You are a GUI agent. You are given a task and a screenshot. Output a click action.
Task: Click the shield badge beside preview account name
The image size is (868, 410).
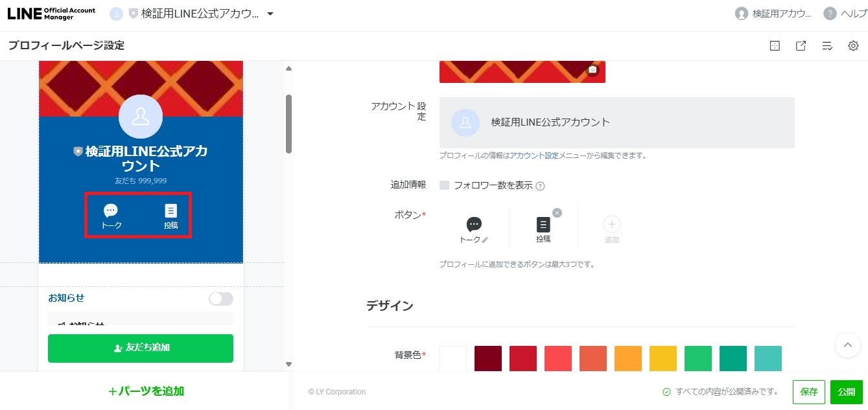[x=78, y=151]
